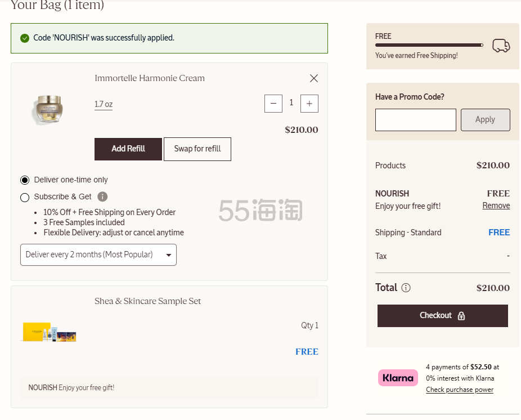
Task: Proceed with the Checkout button
Action: point(442,315)
